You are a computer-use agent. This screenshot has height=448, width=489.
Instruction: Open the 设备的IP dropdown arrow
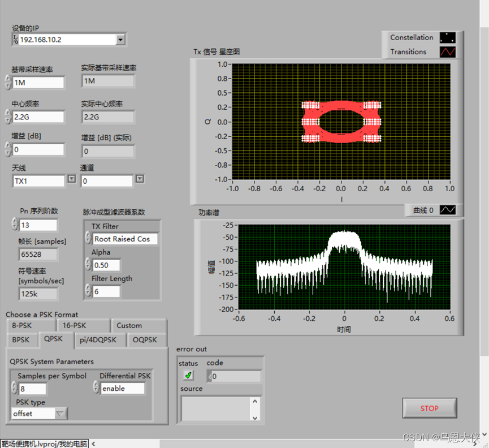tap(120, 40)
